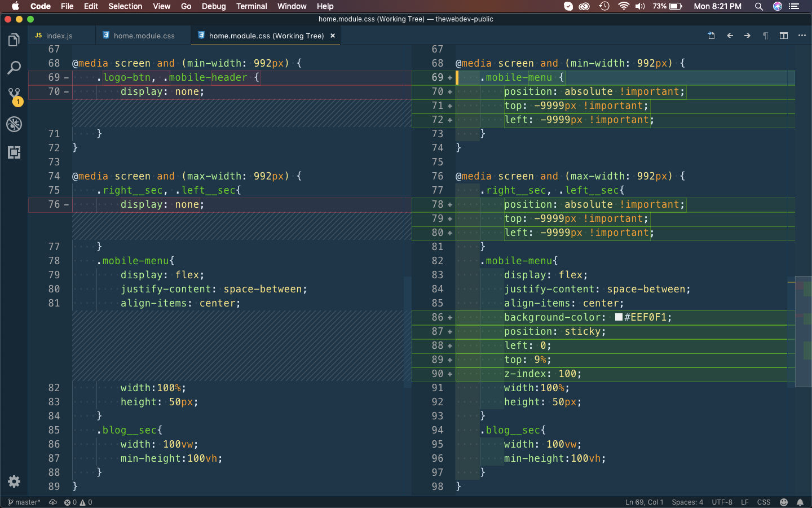This screenshot has height=508, width=812.
Task: Click the minus marker on removed line 76
Action: [66, 204]
